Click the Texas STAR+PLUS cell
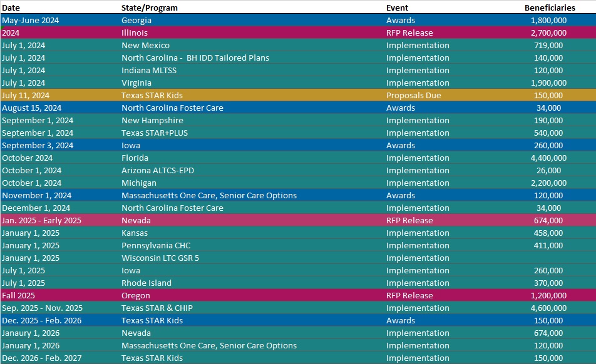This screenshot has width=596, height=364. pos(155,133)
